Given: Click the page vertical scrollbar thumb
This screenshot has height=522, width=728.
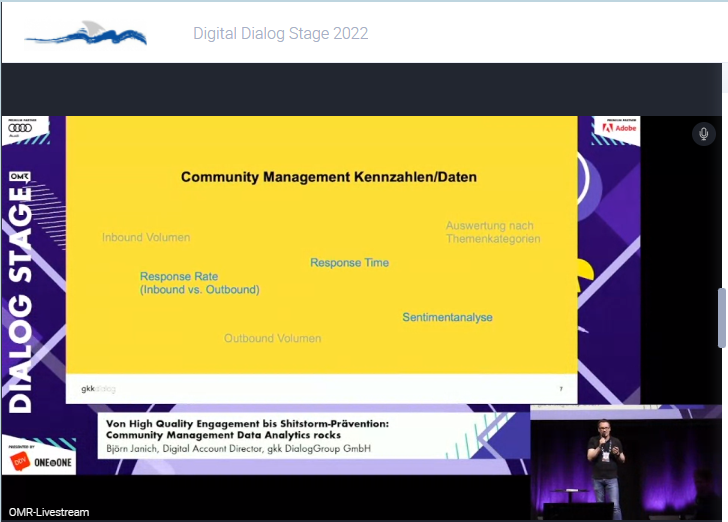Looking at the screenshot, I should (722, 318).
